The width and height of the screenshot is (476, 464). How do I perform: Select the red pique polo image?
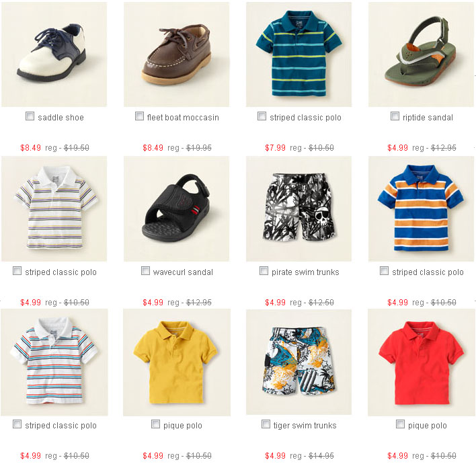(x=421, y=362)
